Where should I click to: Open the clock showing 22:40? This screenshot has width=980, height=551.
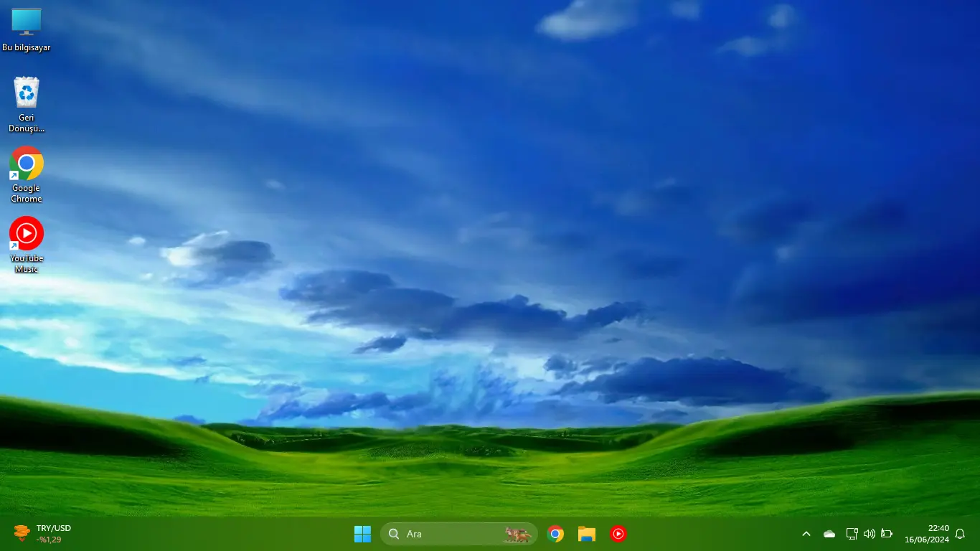[926, 534]
